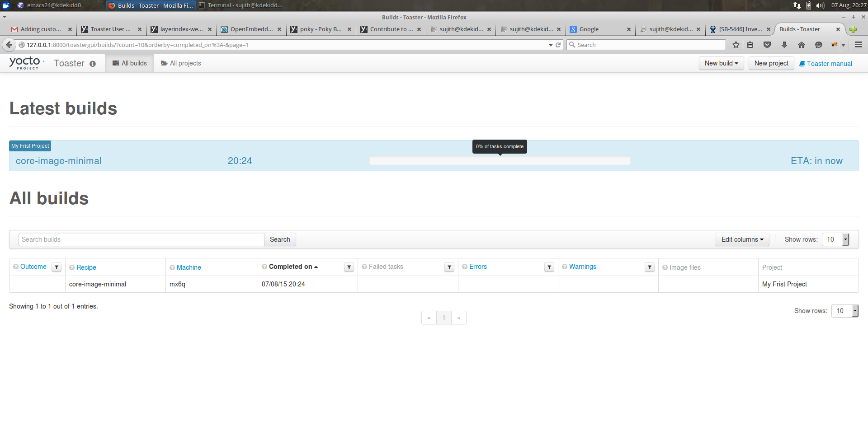Close the Google browser tab
868x431 pixels.
pos(628,29)
